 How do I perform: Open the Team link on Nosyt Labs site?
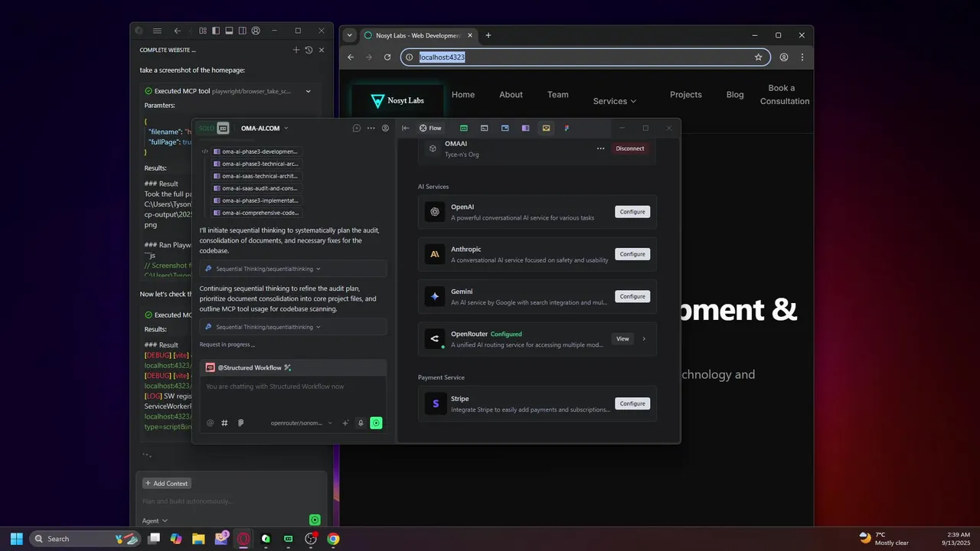point(558,95)
